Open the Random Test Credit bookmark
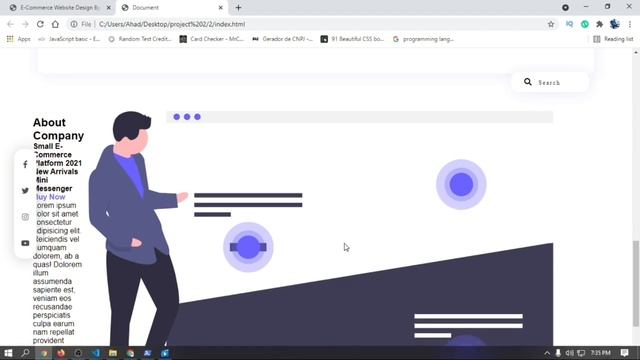The image size is (640, 360). pyautogui.click(x=140, y=39)
